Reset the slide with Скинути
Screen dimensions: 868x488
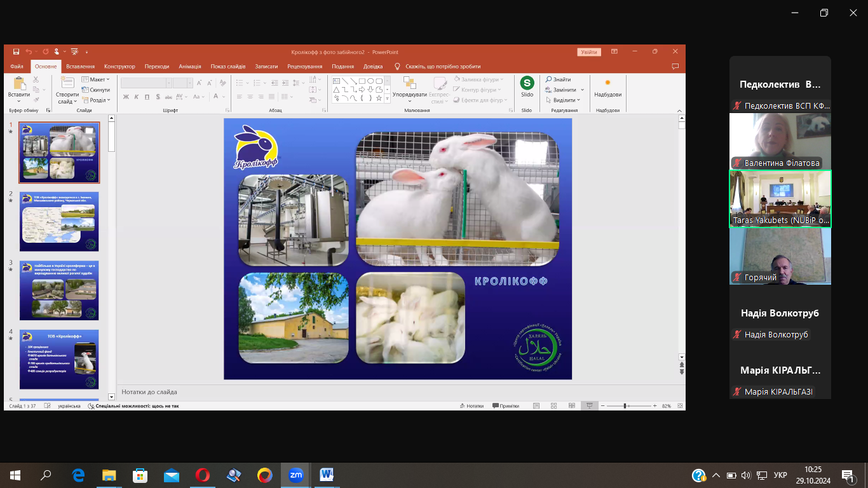pyautogui.click(x=96, y=90)
